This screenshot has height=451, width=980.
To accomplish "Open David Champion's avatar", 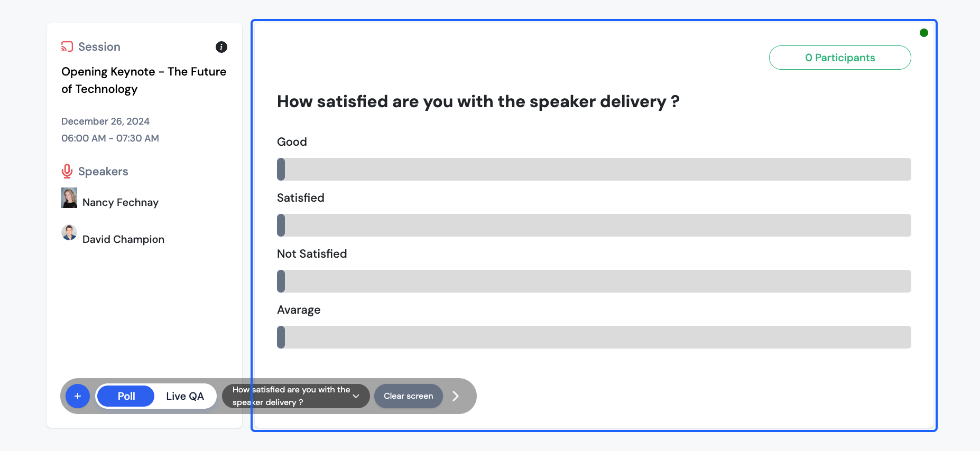I will (x=69, y=232).
